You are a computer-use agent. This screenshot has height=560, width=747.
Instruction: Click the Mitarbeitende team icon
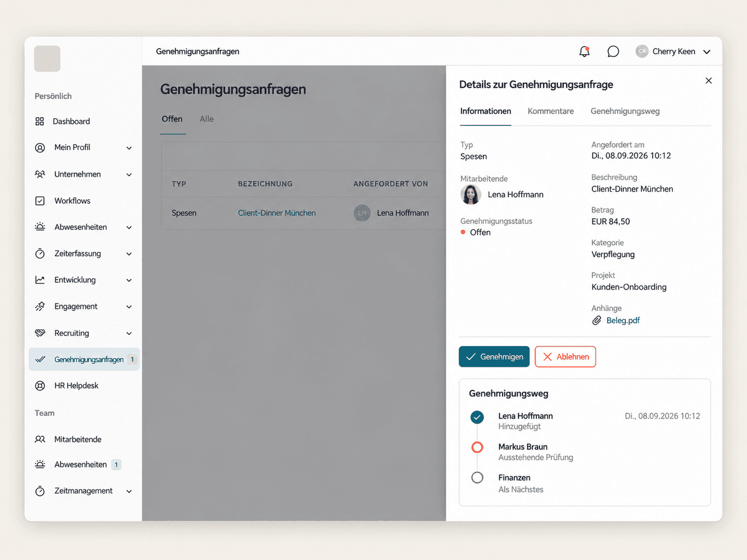click(x=40, y=439)
